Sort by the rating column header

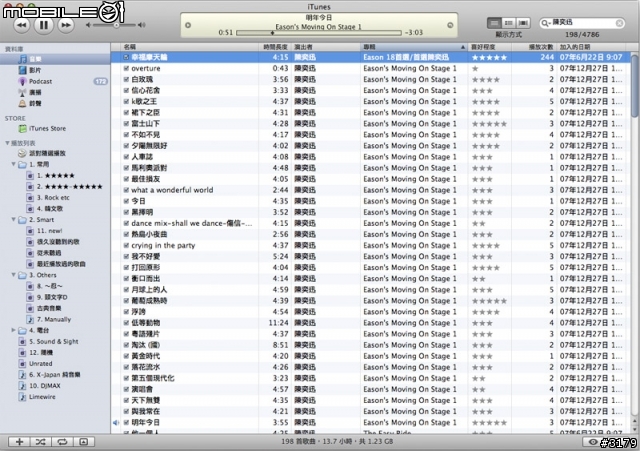489,47
